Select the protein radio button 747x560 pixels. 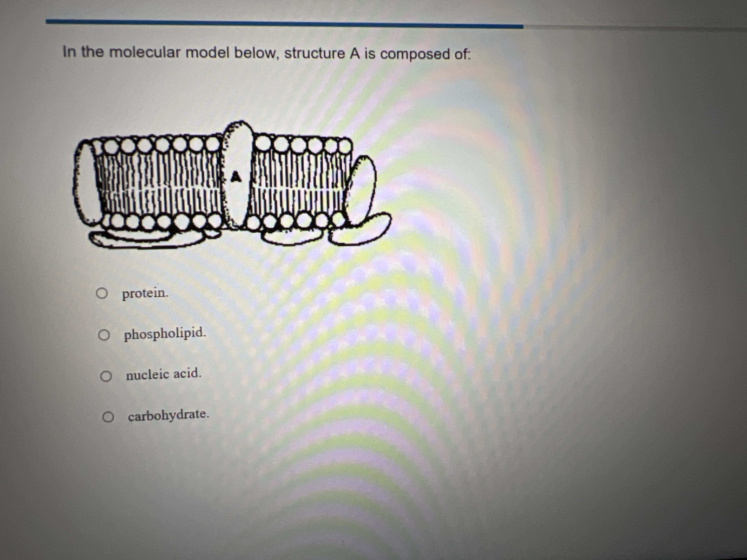tap(102, 293)
